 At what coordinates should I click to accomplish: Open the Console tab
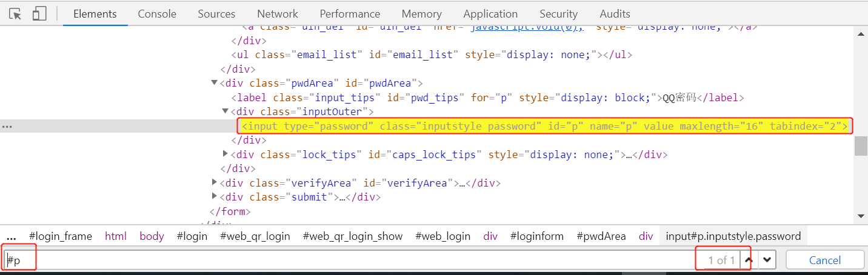pyautogui.click(x=157, y=13)
